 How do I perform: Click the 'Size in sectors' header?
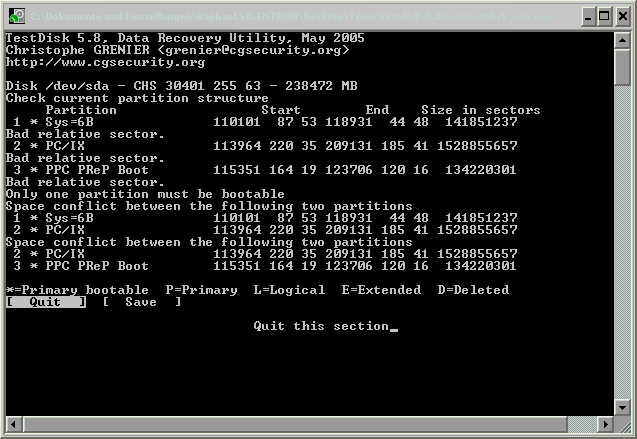pyautogui.click(x=481, y=110)
